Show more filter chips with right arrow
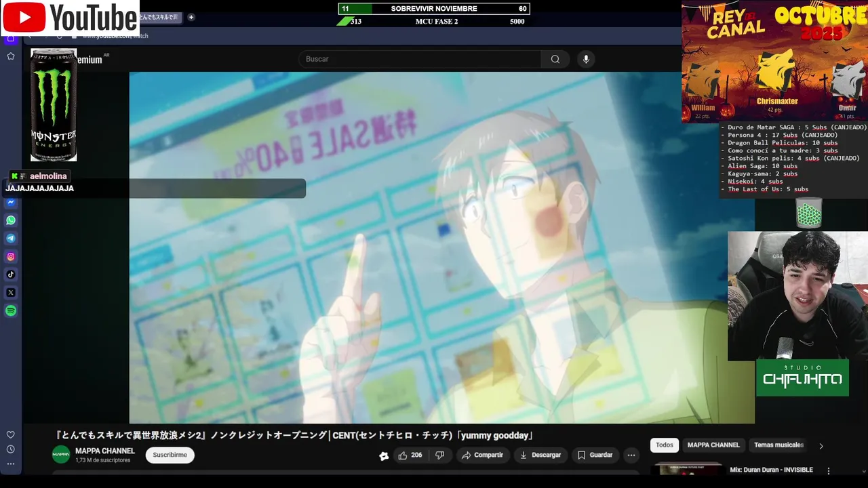This screenshot has height=488, width=868. [x=821, y=446]
